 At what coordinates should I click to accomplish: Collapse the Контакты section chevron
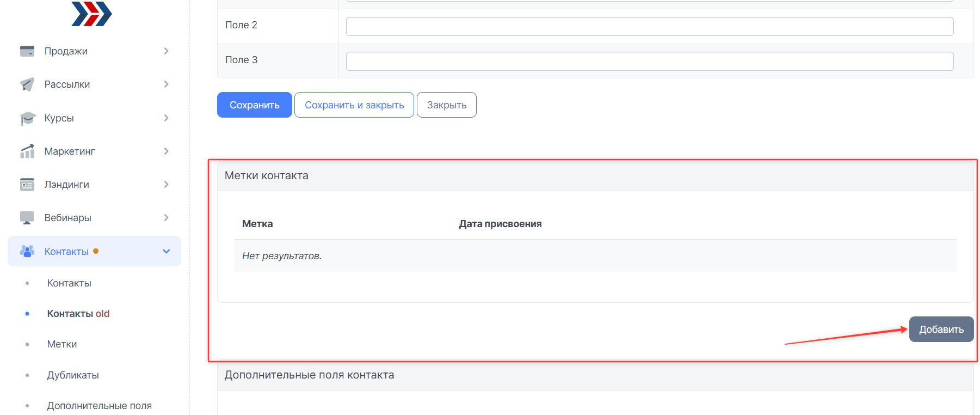(x=166, y=251)
